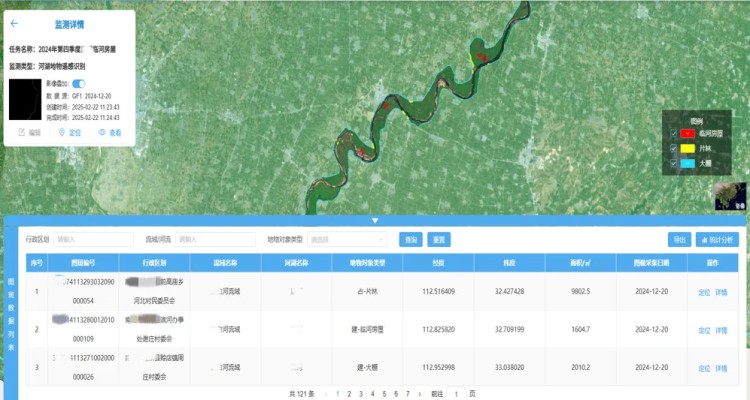
Task: Uncheck the 大棚 legend checkbox
Action: 673,162
